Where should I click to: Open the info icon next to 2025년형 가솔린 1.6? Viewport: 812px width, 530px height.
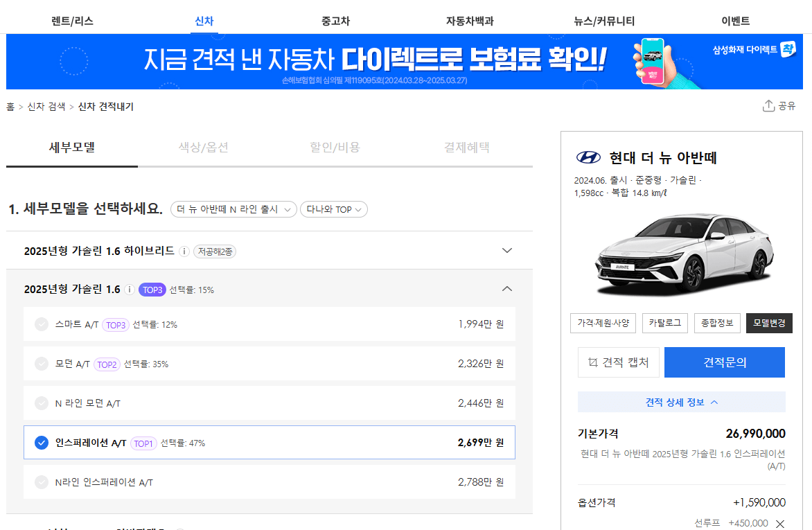click(x=130, y=290)
